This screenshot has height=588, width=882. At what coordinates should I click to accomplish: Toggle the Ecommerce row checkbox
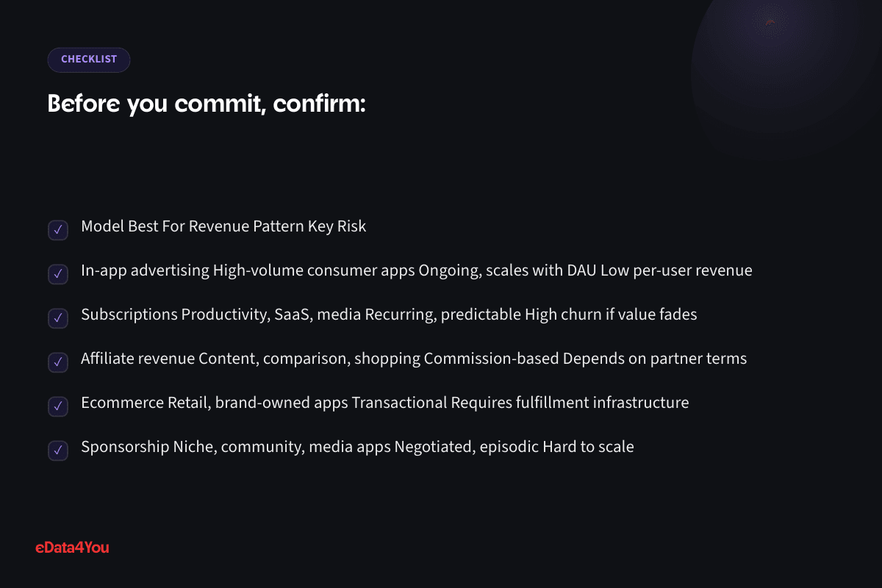pos(58,406)
